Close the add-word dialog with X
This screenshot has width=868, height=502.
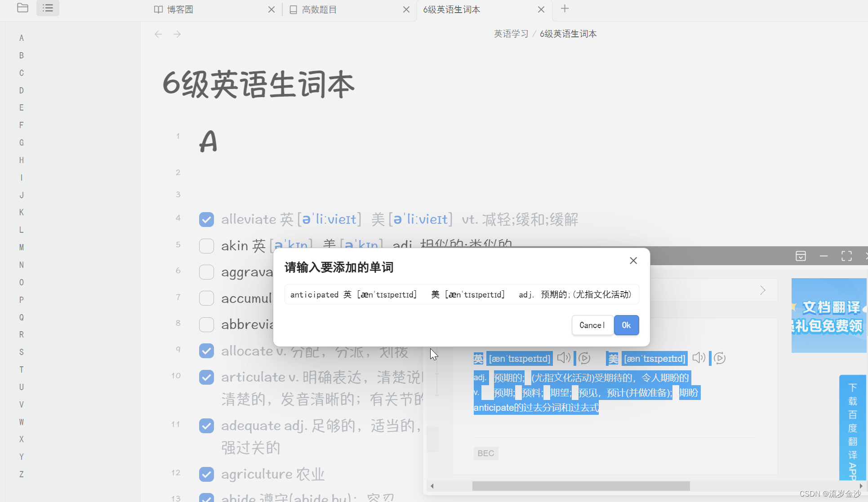(633, 261)
